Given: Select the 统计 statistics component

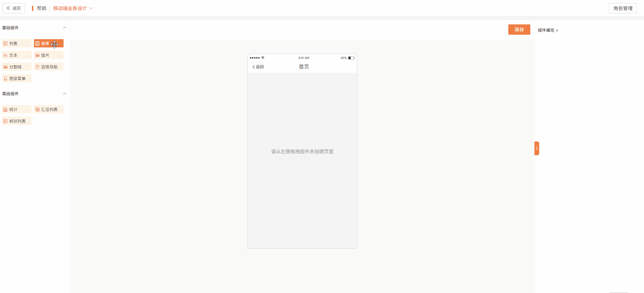Looking at the screenshot, I should [x=16, y=110].
